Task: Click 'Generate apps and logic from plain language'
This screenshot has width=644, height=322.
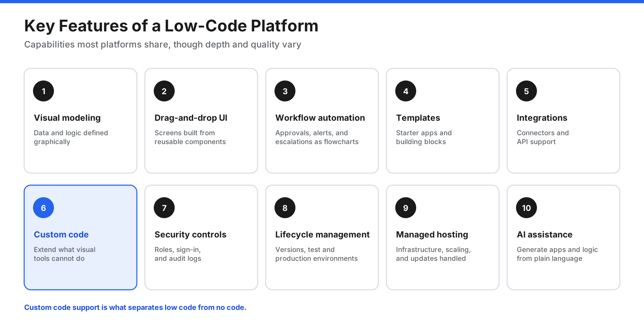Action: tap(557, 254)
